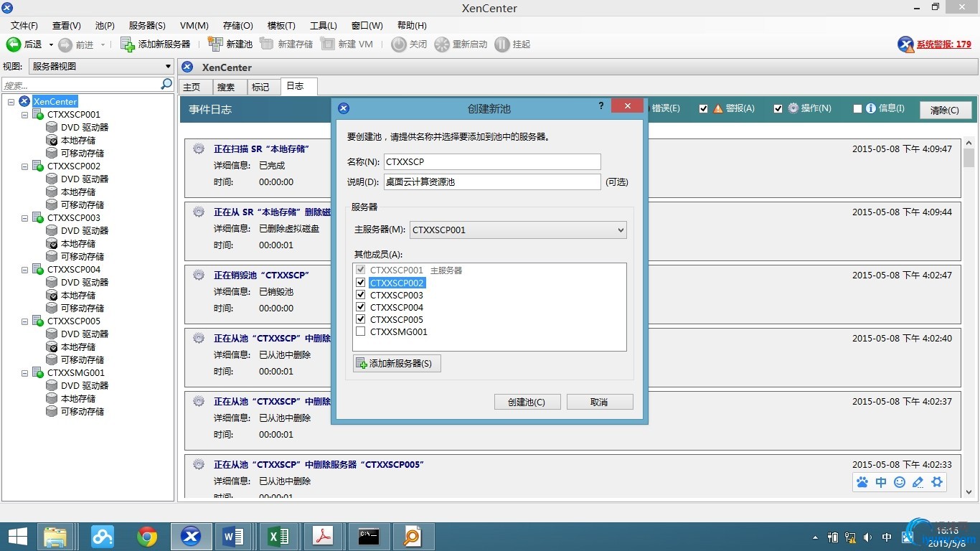Click the CTXXSCP003 server icon in tree
Screen dimensions: 980x551
pyautogui.click(x=38, y=218)
